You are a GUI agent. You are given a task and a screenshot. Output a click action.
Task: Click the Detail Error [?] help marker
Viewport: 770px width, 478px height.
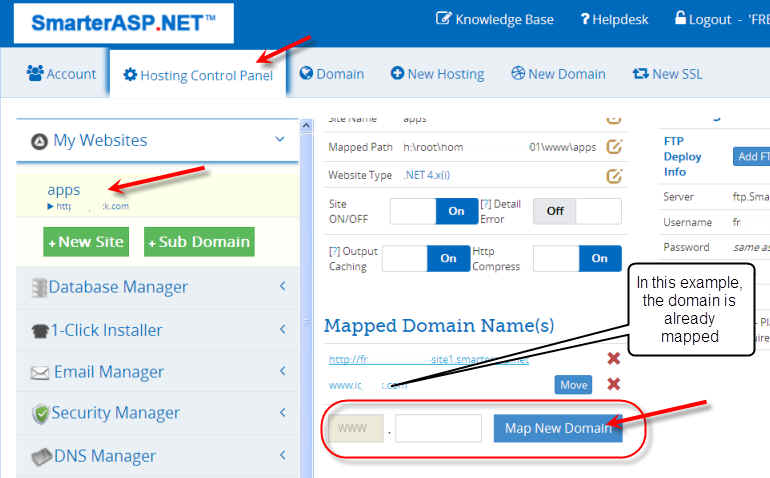point(486,204)
